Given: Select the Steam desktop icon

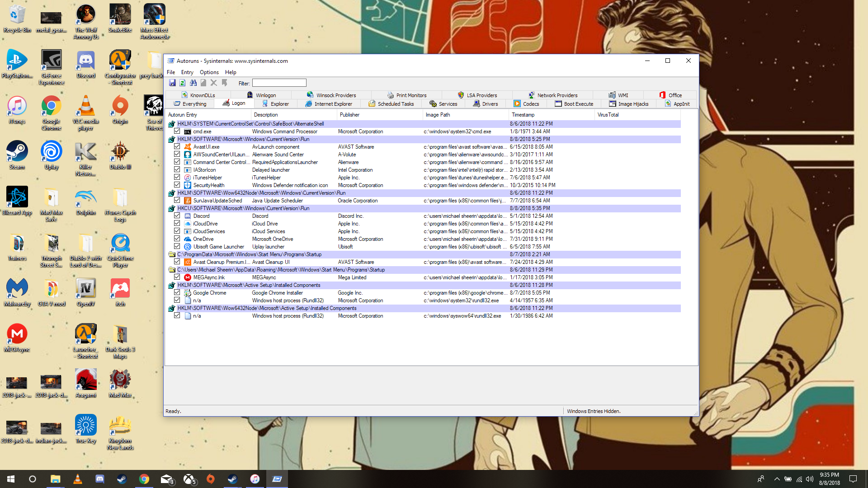Looking at the screenshot, I should (x=17, y=155).
